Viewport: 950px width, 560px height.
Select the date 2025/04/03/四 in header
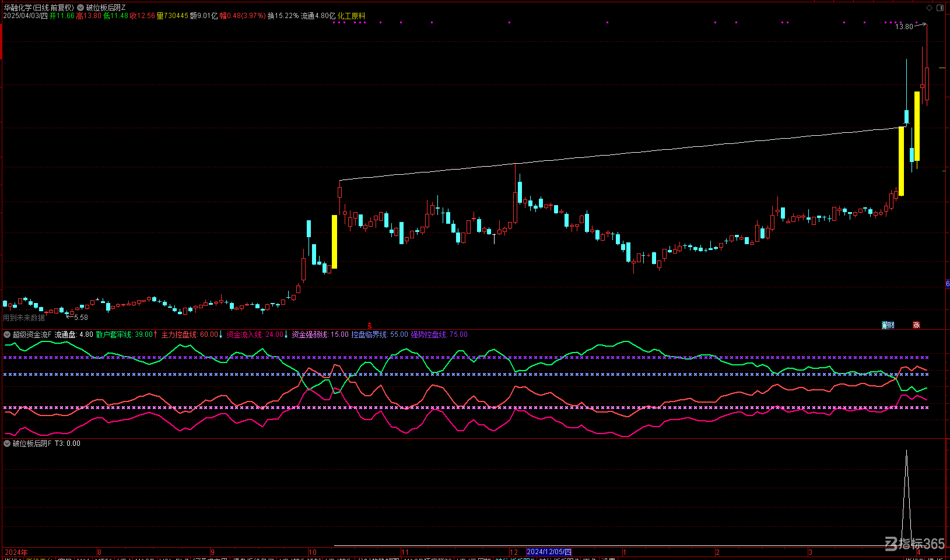point(25,16)
